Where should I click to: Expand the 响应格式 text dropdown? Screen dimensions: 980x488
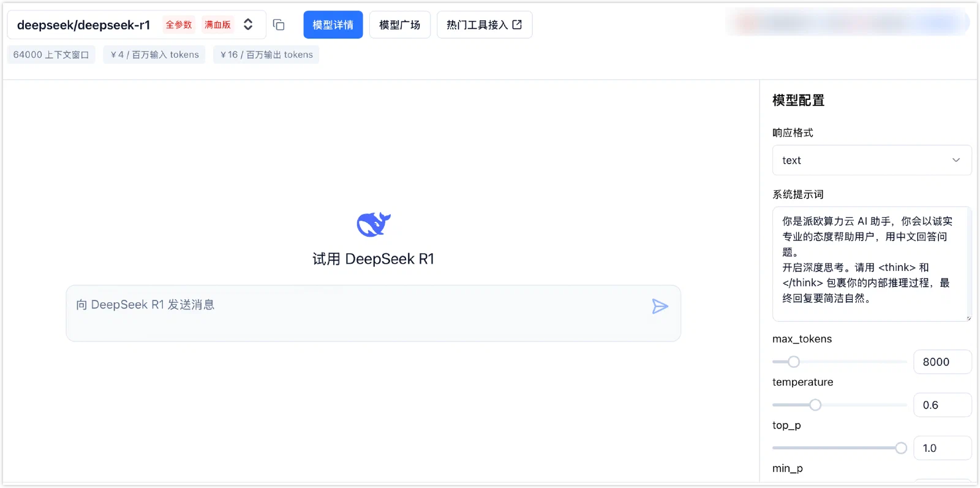point(872,160)
